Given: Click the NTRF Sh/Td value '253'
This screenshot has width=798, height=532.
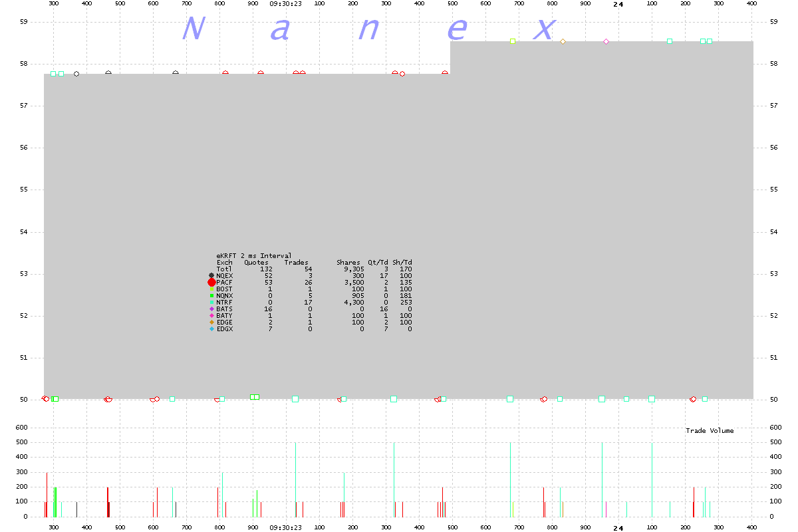Looking at the screenshot, I should [406, 302].
